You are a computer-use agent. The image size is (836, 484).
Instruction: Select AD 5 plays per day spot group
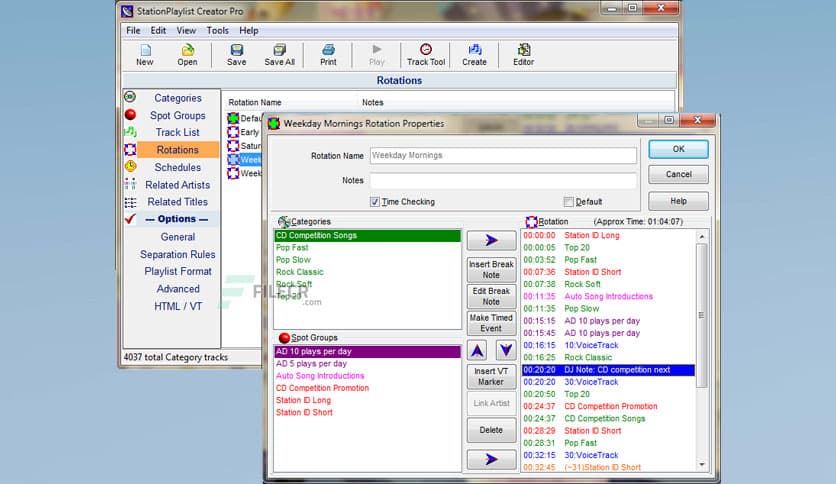pos(311,364)
